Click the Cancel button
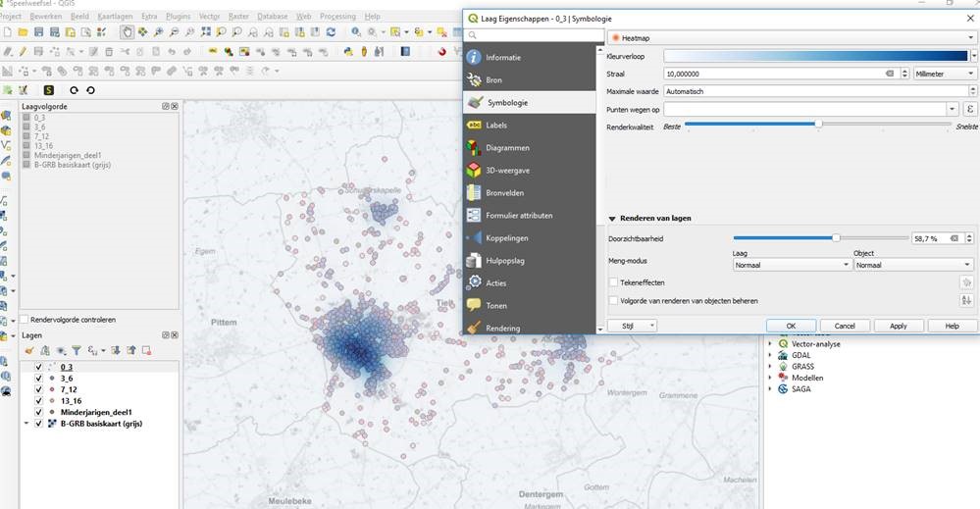 tap(845, 326)
